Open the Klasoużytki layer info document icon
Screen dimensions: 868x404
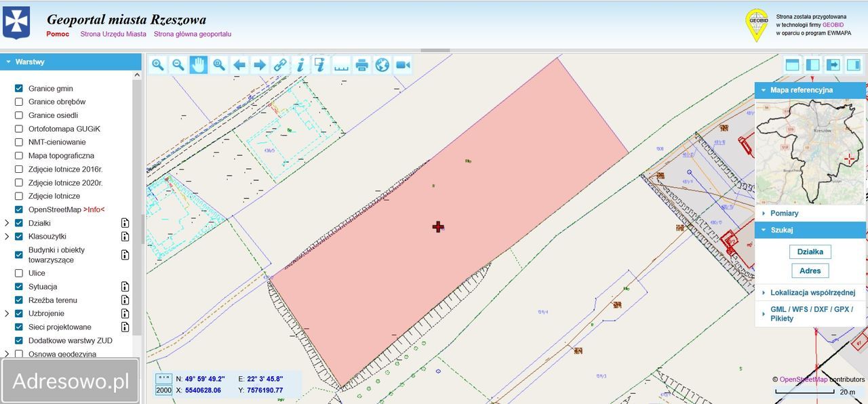pyautogui.click(x=125, y=237)
